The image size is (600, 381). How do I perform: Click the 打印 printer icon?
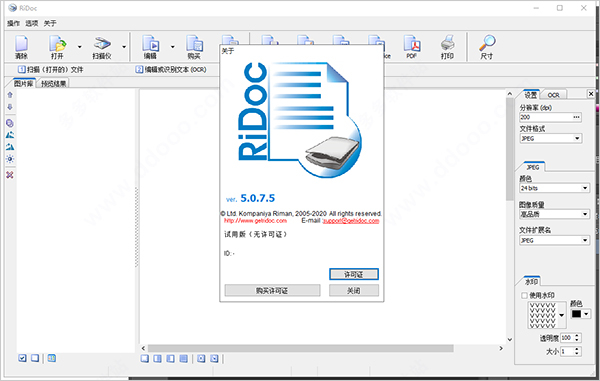(447, 47)
